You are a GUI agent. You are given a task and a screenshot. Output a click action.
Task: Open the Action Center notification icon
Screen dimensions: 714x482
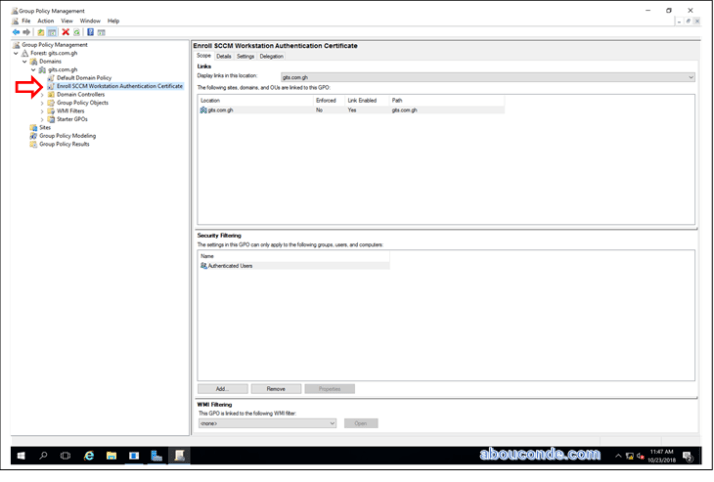click(x=688, y=456)
